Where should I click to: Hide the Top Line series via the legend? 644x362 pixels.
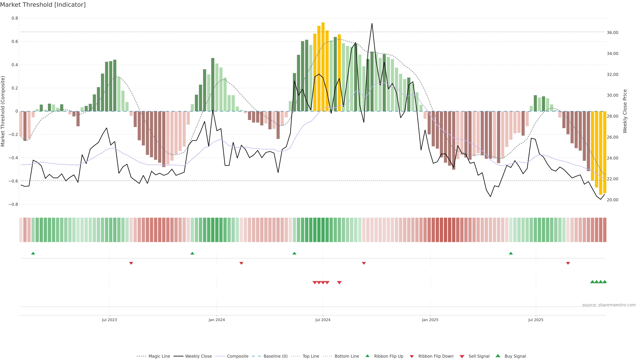coord(311,356)
